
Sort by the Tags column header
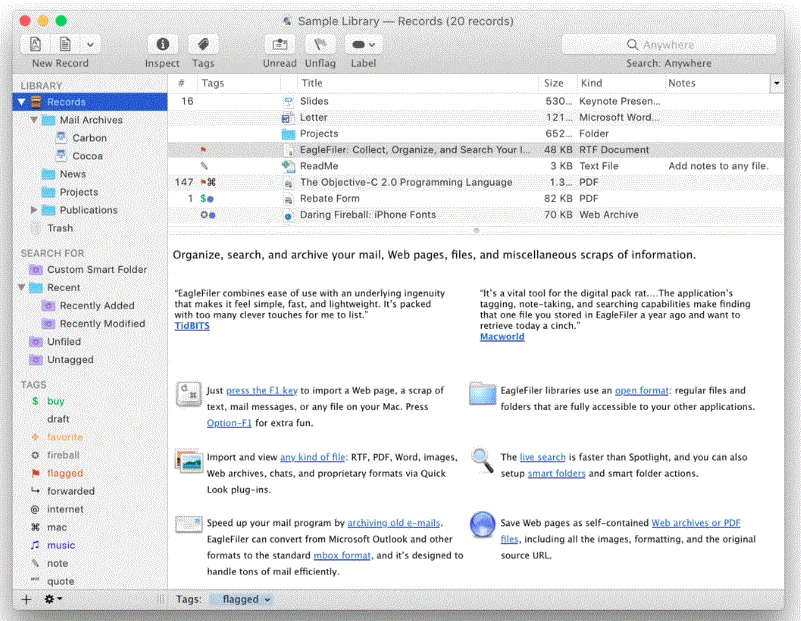[x=238, y=83]
